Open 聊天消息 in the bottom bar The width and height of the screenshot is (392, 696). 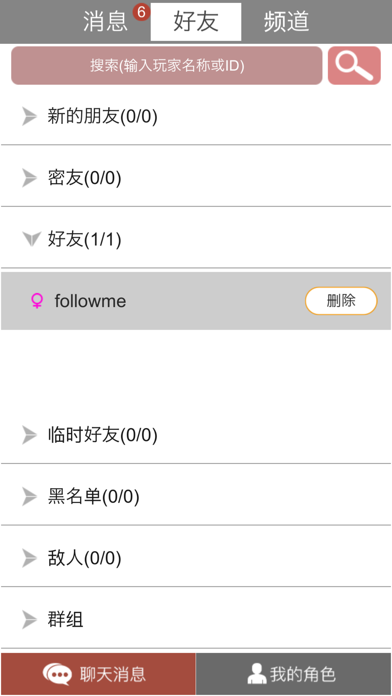[x=98, y=674]
